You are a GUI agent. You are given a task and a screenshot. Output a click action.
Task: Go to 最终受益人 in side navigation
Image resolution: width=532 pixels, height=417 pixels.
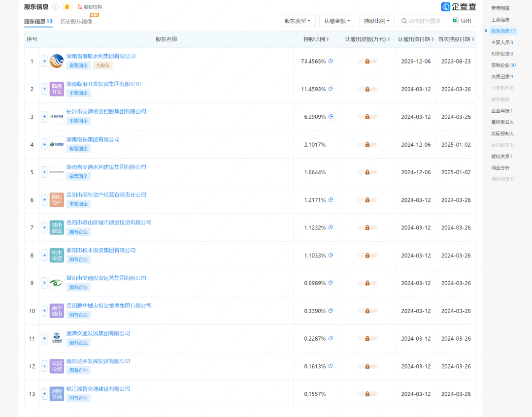coord(502,122)
